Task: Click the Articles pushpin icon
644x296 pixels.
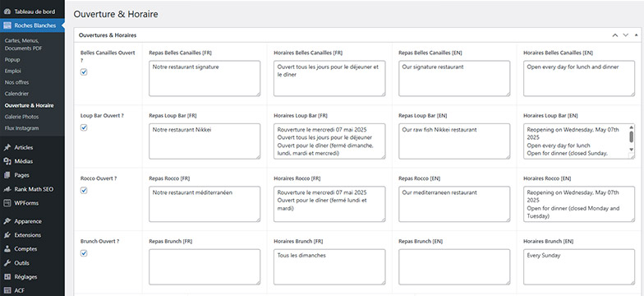Action: 7,148
